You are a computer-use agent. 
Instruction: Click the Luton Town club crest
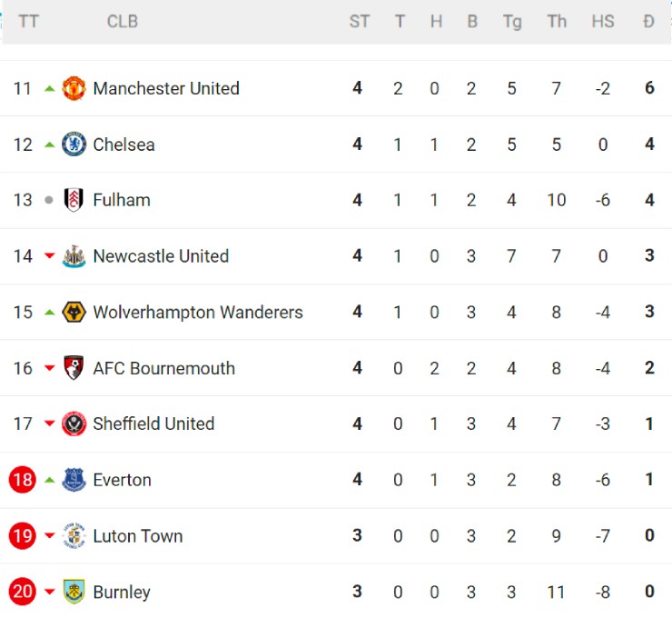(74, 536)
